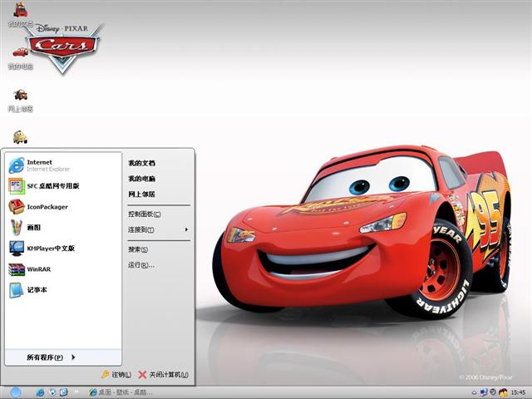The height and width of the screenshot is (399, 532).
Task: Open IconPackager from the start menu
Action: [63, 207]
